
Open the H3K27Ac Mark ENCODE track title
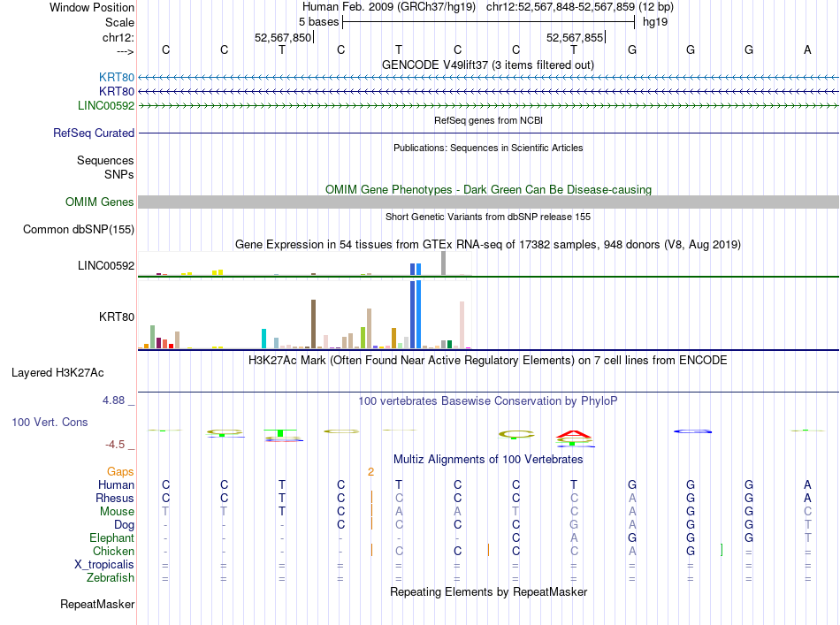click(x=488, y=360)
